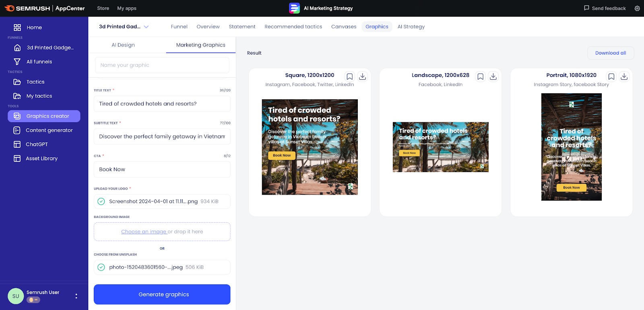Open the Landscape graphic thumbnail
This screenshot has width=644, height=310.
click(441, 147)
